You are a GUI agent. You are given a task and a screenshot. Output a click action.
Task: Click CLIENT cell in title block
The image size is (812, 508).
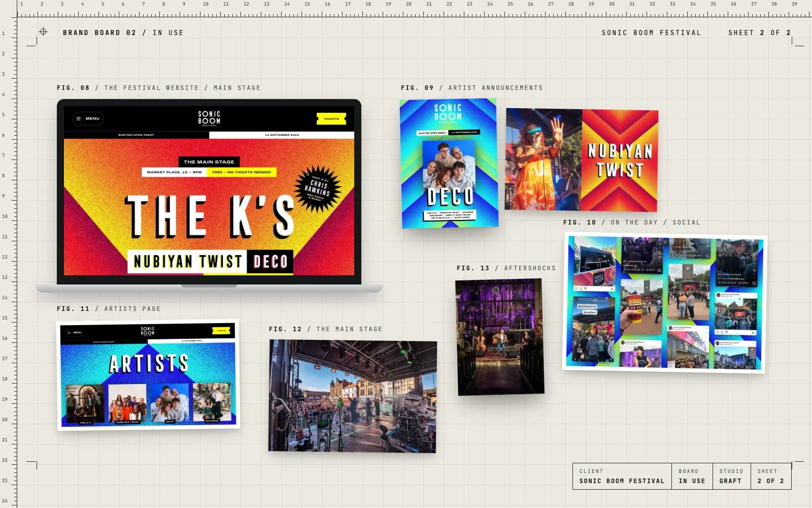click(x=622, y=476)
